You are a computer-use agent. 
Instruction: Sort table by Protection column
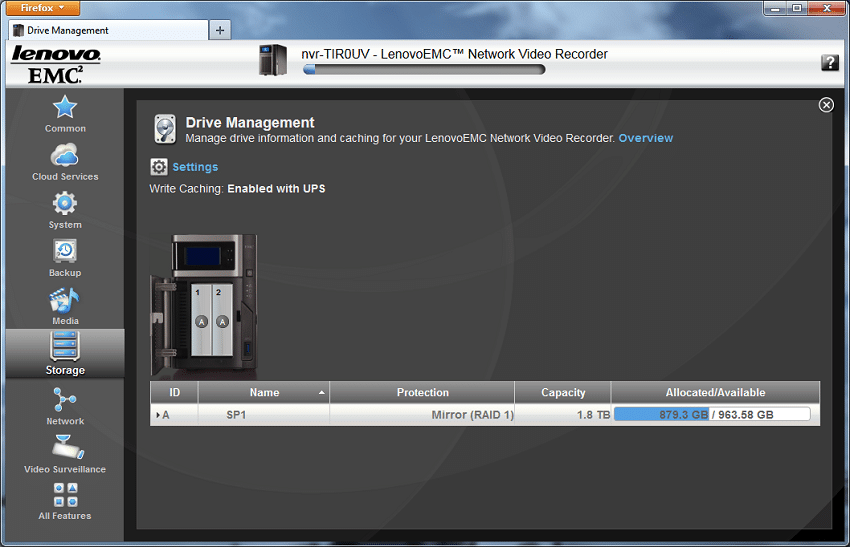[x=422, y=392]
